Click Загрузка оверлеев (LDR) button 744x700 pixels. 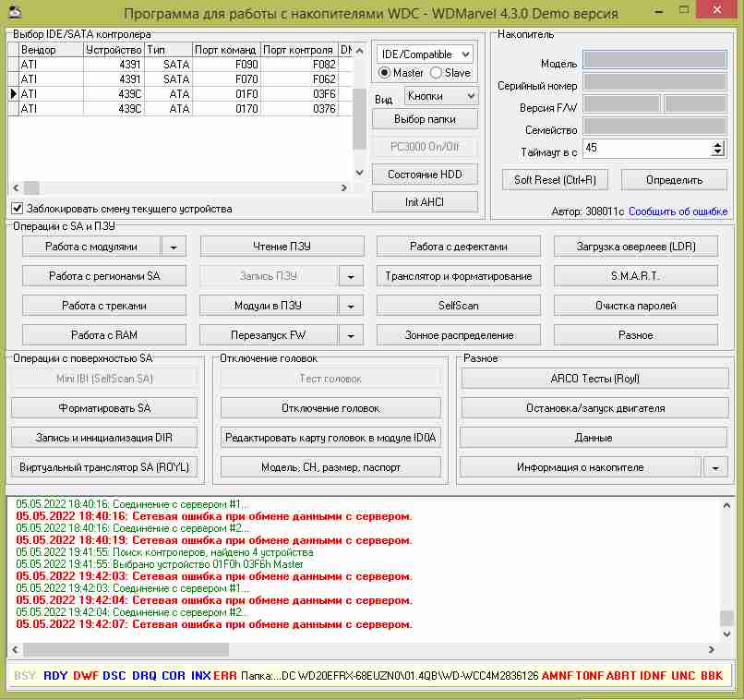[x=636, y=247]
